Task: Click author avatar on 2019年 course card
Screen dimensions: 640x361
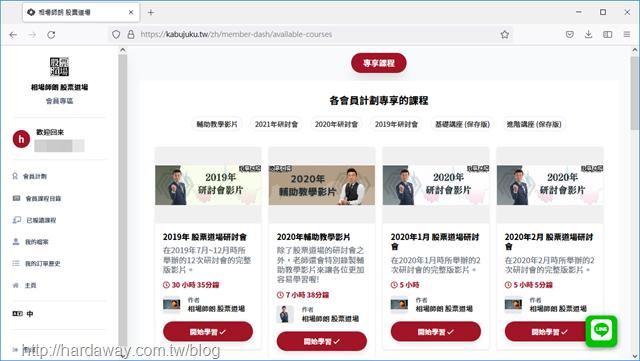Action: pos(171,305)
